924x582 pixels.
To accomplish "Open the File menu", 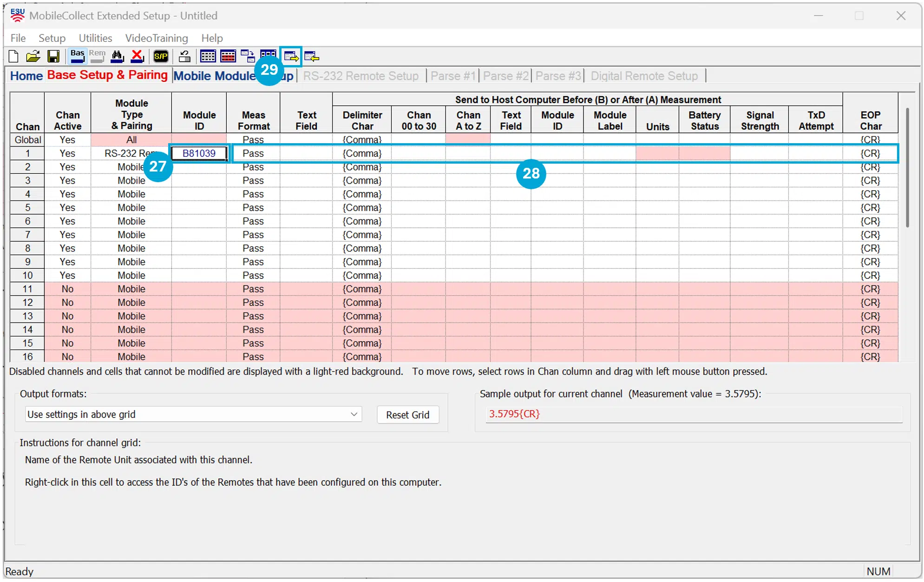I will (18, 38).
